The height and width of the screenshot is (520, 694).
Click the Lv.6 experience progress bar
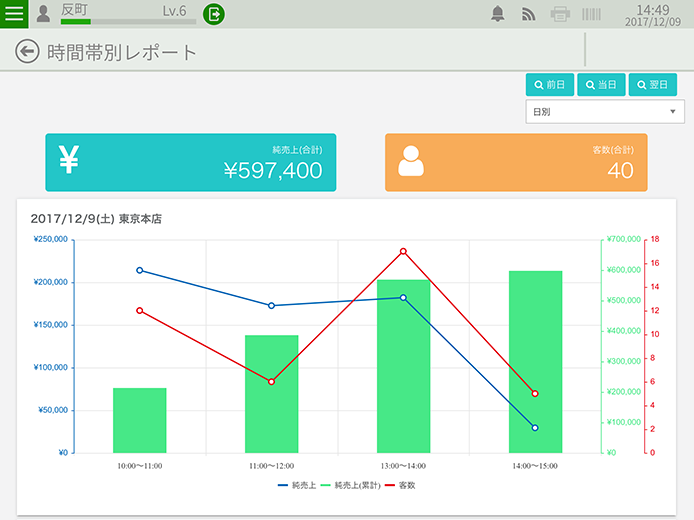coord(128,21)
